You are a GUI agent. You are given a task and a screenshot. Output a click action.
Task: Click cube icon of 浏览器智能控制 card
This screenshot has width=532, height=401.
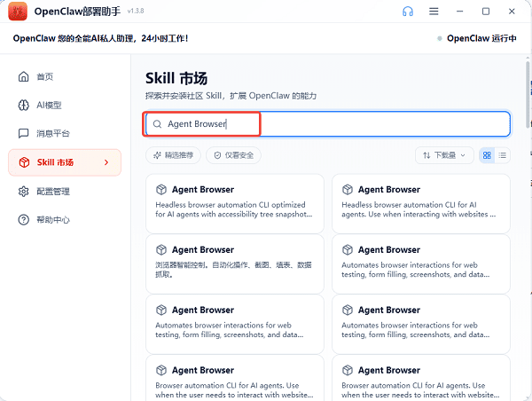click(x=161, y=250)
